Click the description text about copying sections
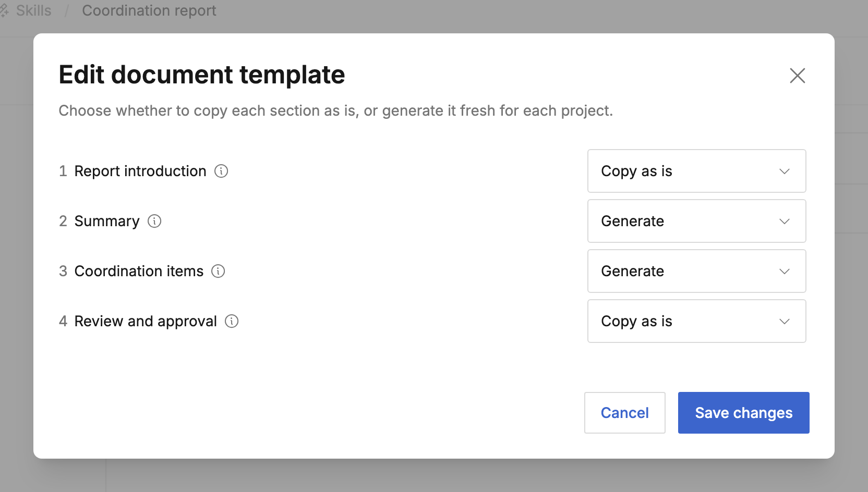868x492 pixels. point(336,110)
